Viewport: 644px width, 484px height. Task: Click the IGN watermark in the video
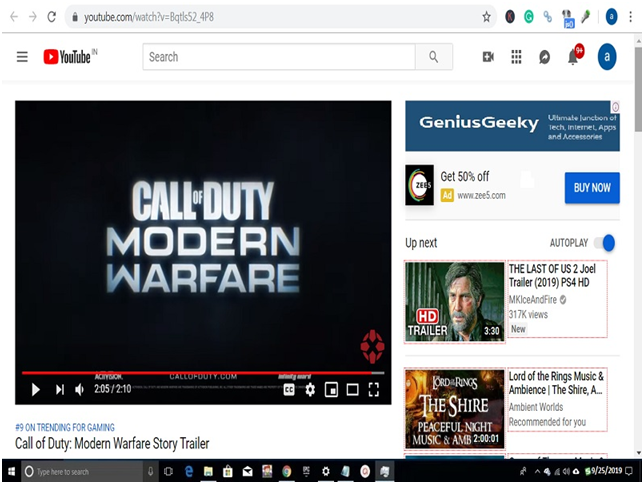(x=373, y=346)
